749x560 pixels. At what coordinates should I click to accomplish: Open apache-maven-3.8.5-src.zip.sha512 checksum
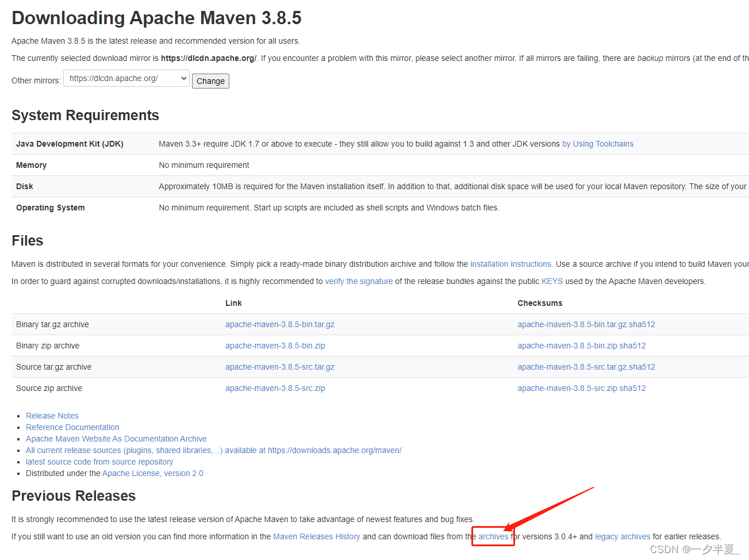pyautogui.click(x=582, y=388)
